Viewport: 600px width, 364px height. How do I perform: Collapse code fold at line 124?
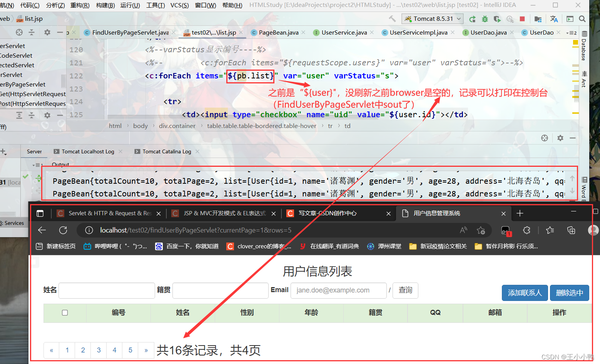(104, 101)
